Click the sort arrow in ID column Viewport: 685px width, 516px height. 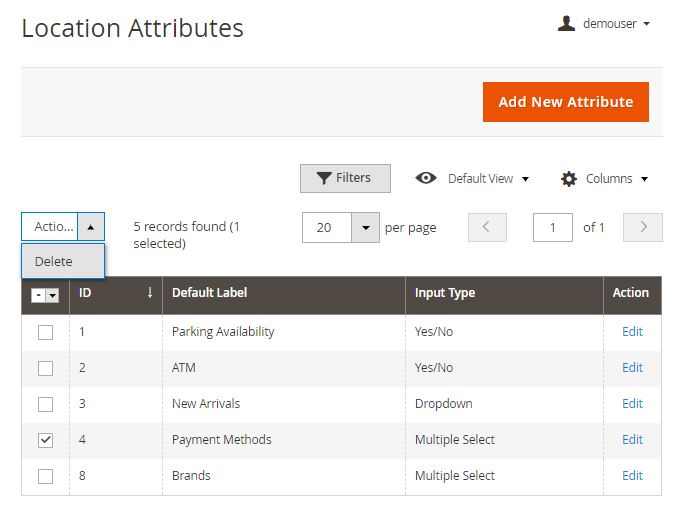(x=150, y=293)
